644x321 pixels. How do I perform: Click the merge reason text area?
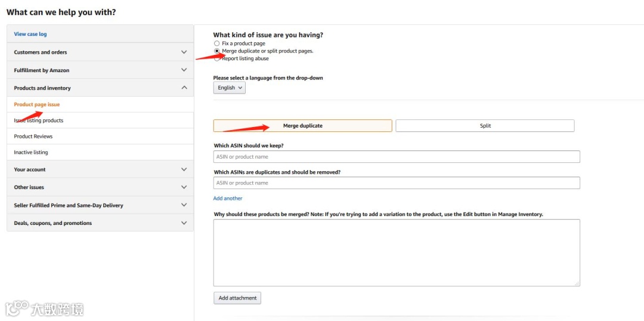click(x=397, y=252)
